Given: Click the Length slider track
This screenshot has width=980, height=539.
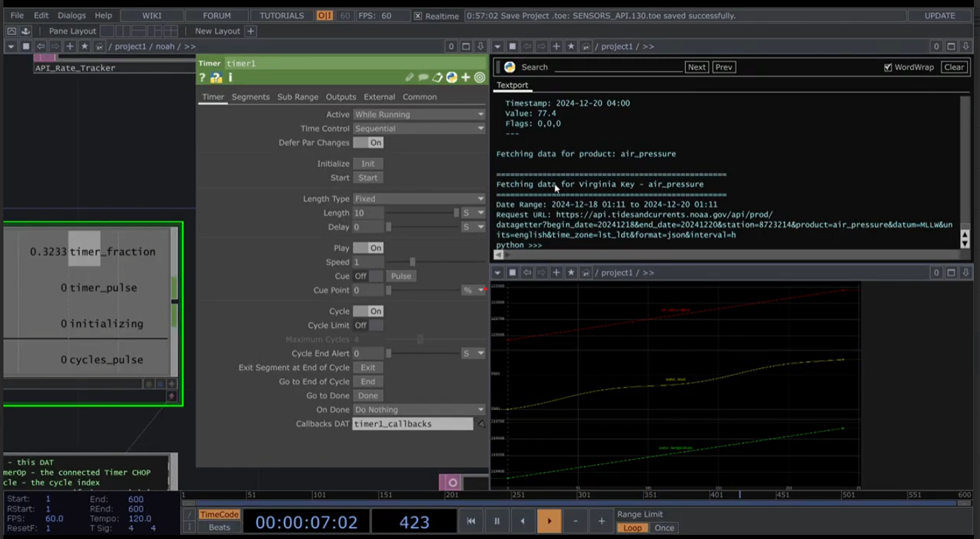Looking at the screenshot, I should (422, 213).
